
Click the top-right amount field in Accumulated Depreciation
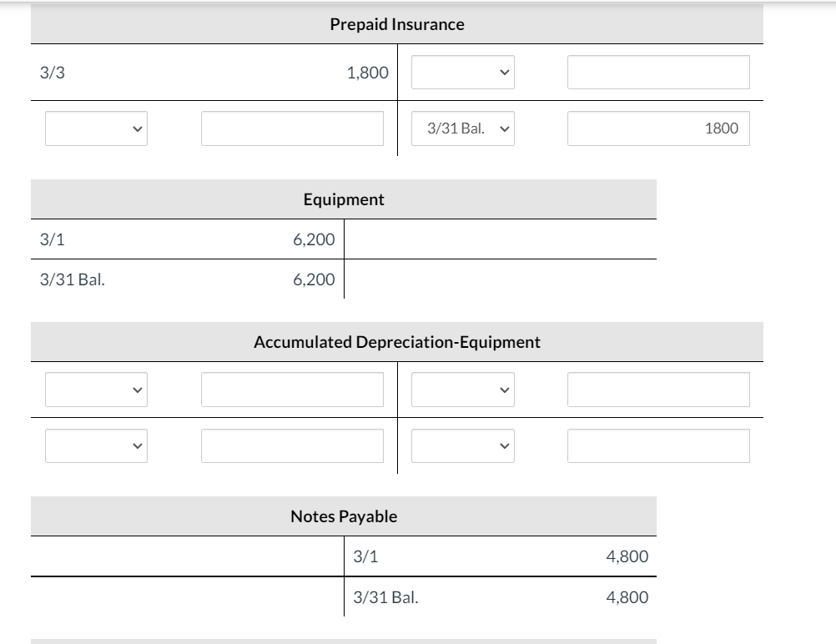coord(658,389)
